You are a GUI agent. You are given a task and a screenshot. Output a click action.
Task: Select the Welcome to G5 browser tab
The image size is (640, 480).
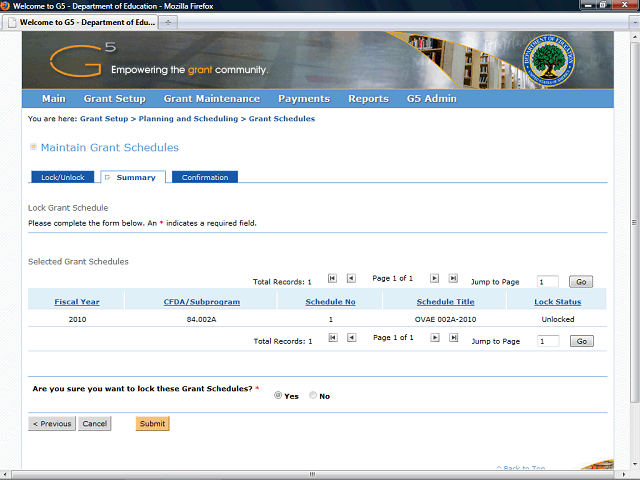click(81, 22)
